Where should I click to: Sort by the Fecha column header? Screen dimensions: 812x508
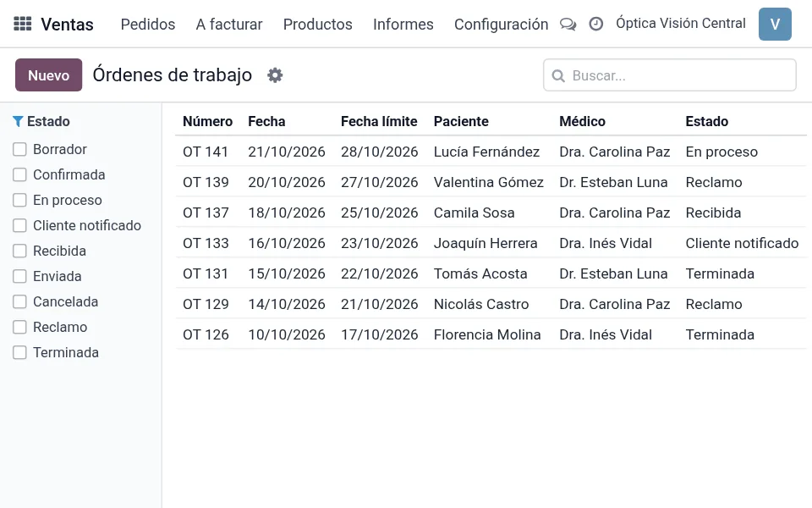click(266, 121)
